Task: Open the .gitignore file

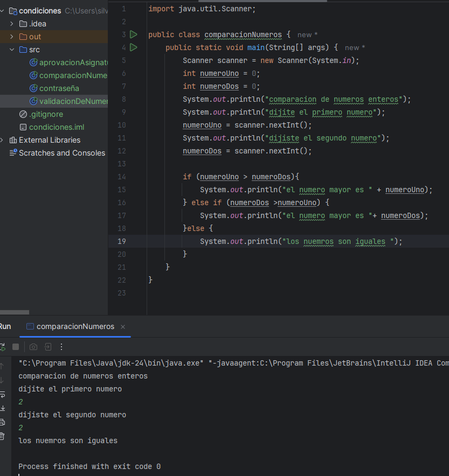Action: (x=42, y=114)
